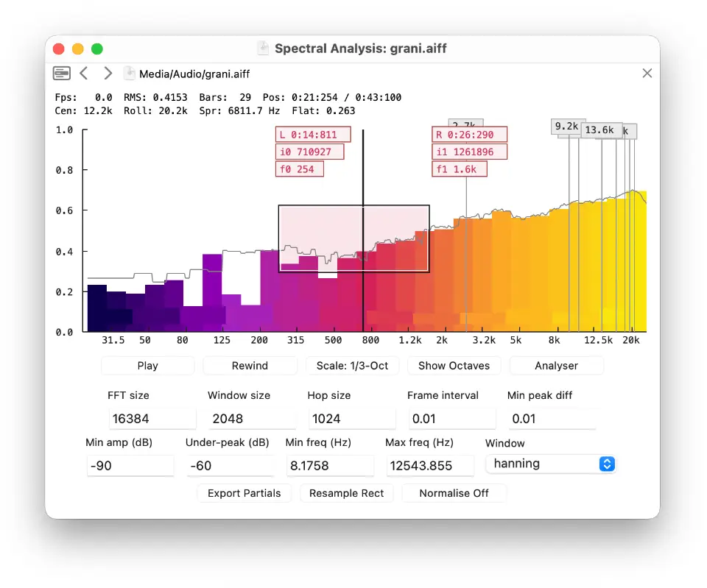This screenshot has width=707, height=588.
Task: Click the grani.aiff file icon in path bar
Action: 130,74
